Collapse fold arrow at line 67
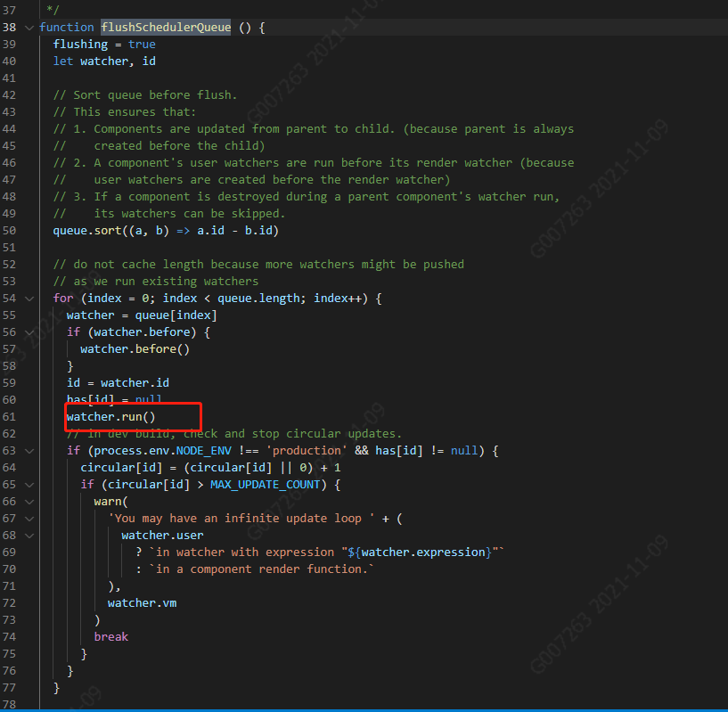The image size is (728, 712). click(x=29, y=519)
